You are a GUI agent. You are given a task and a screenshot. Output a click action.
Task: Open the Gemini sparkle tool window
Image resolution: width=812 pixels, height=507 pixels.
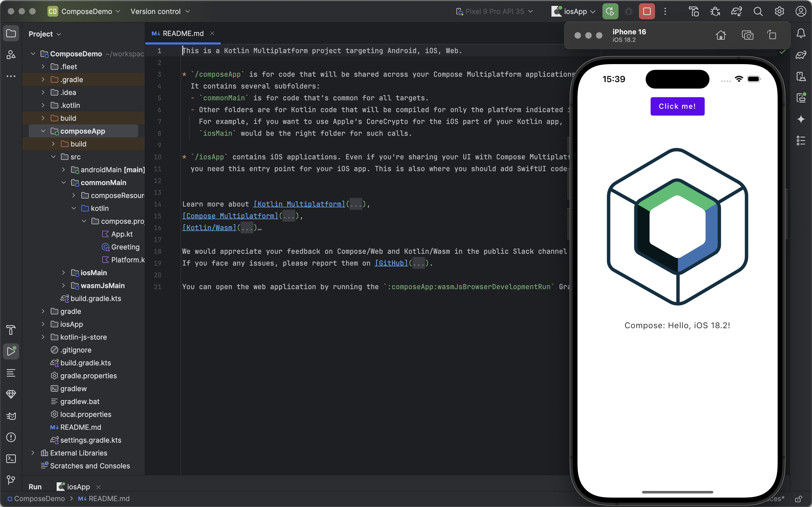coord(801,119)
